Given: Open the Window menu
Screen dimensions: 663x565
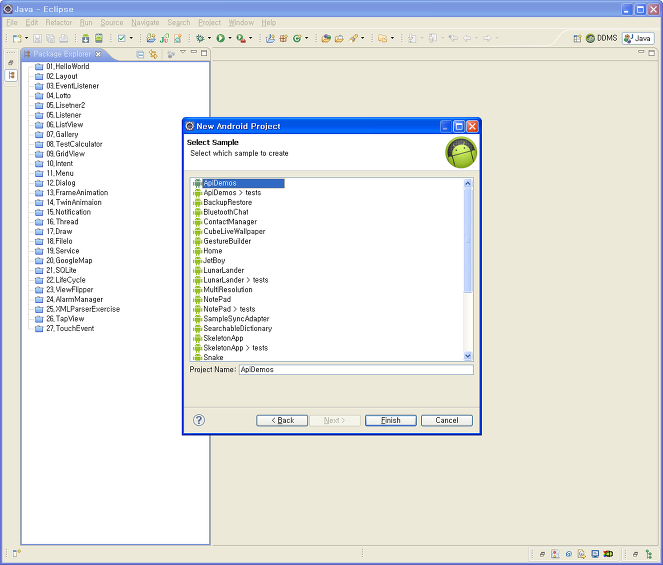Looking at the screenshot, I should coord(241,22).
